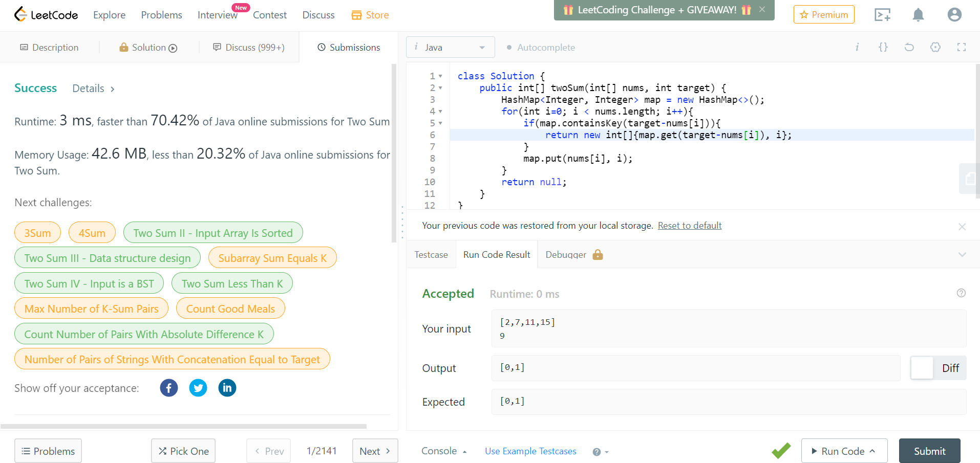
Task: Close the LeetCoding Challenge giveaway banner
Action: coord(762,9)
